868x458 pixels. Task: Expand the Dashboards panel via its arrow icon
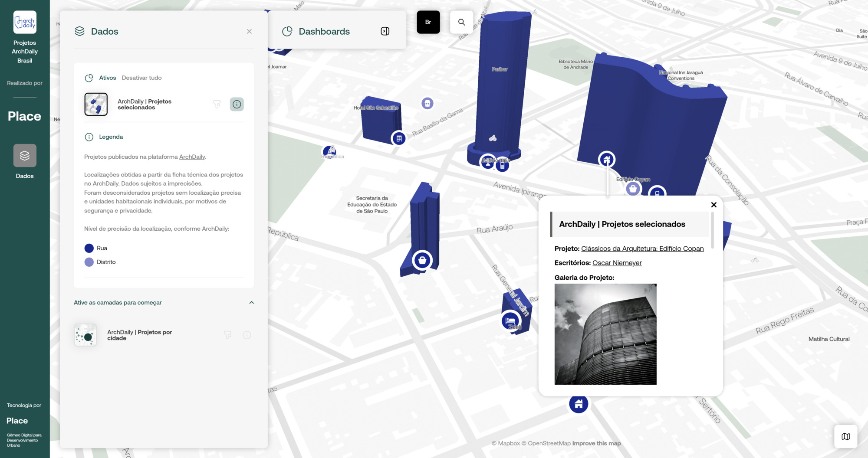coord(385,31)
